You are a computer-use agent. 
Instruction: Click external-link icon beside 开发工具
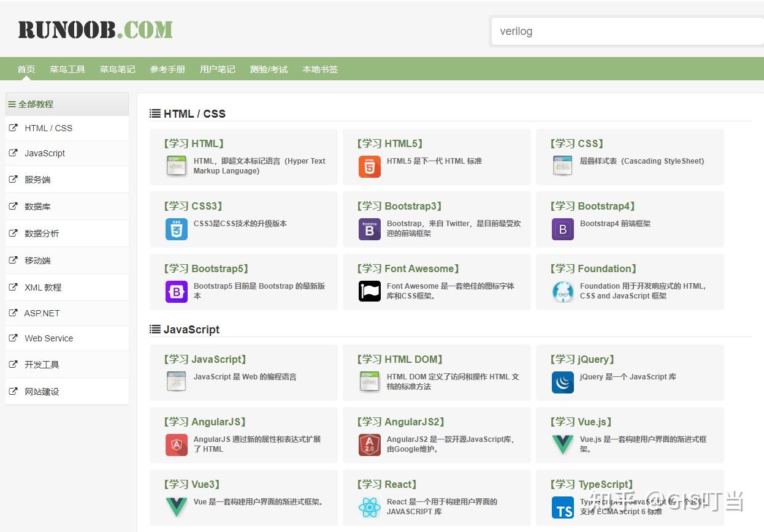[x=13, y=364]
